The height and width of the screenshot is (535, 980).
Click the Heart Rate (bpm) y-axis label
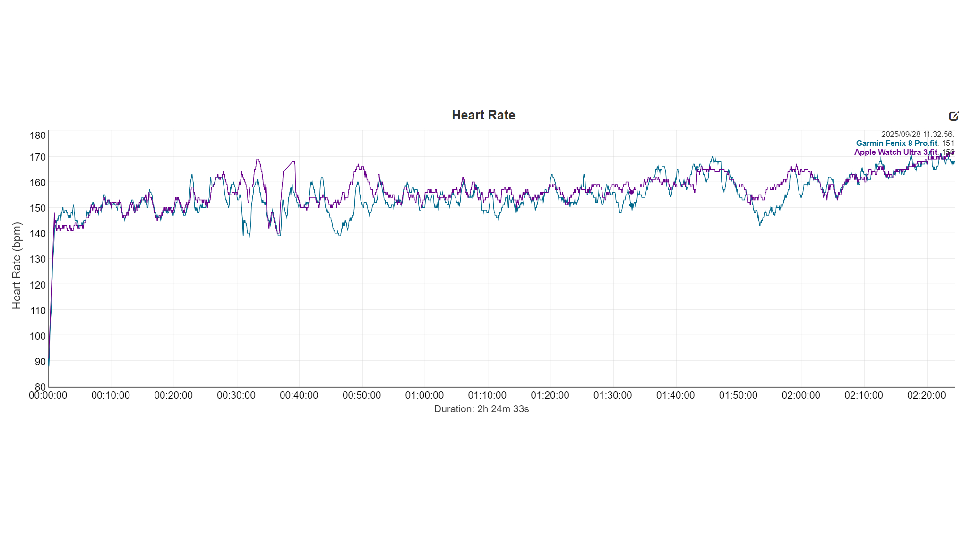17,265
